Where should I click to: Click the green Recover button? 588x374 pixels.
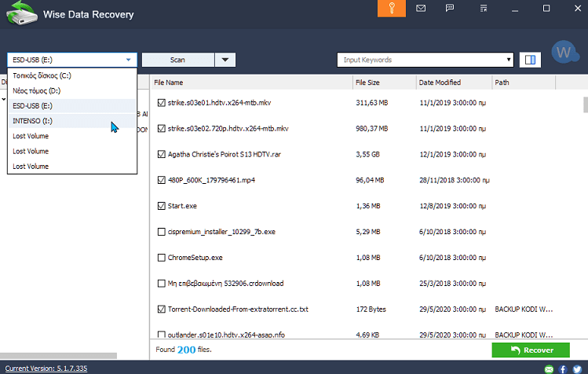click(x=531, y=350)
